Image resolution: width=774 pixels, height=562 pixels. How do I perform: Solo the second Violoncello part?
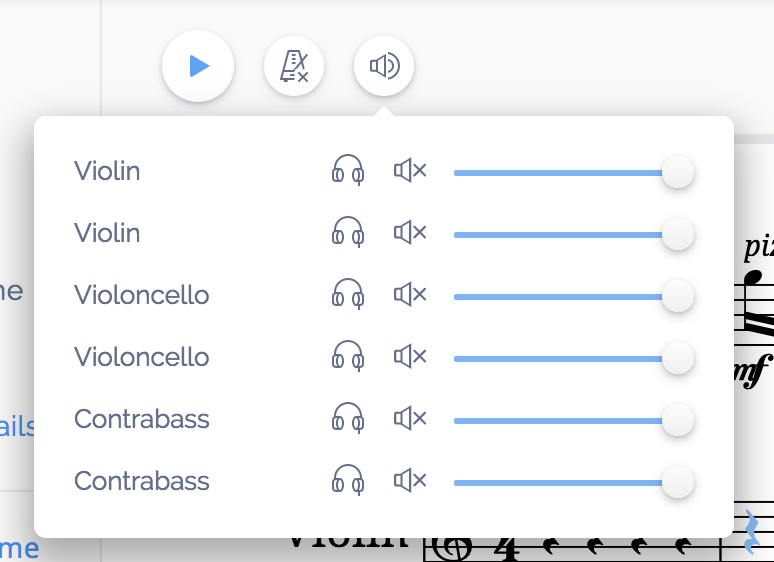[348, 356]
